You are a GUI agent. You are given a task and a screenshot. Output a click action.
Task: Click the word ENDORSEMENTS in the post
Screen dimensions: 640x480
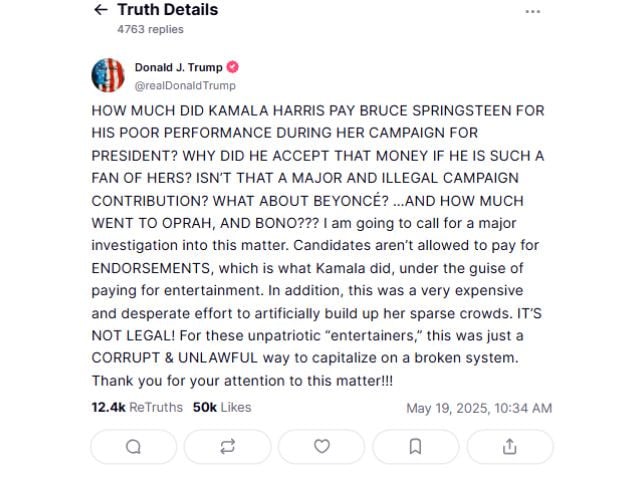click(151, 268)
